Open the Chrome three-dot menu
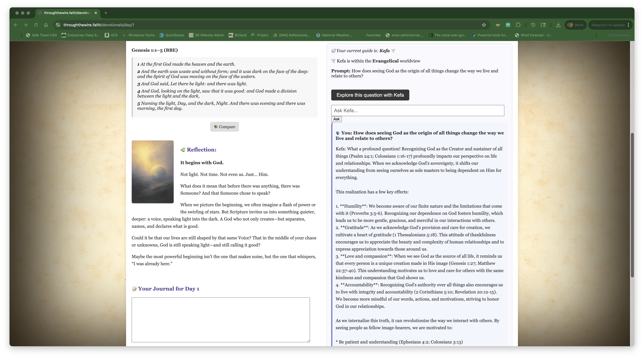The image size is (644, 358). pos(628,25)
